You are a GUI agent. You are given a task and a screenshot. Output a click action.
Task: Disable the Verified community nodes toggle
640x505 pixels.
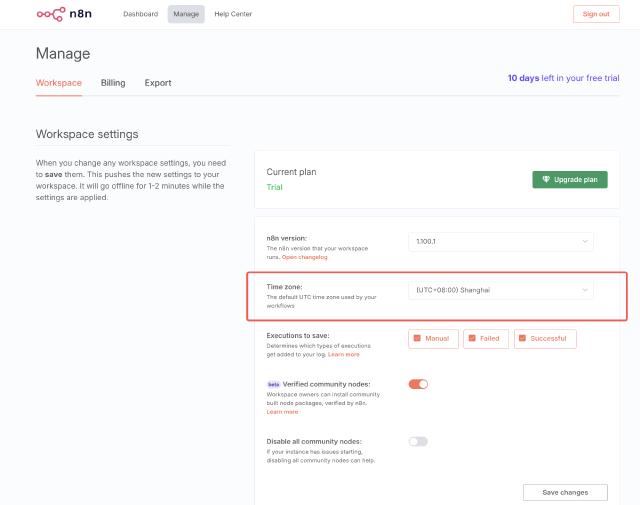[x=418, y=384]
